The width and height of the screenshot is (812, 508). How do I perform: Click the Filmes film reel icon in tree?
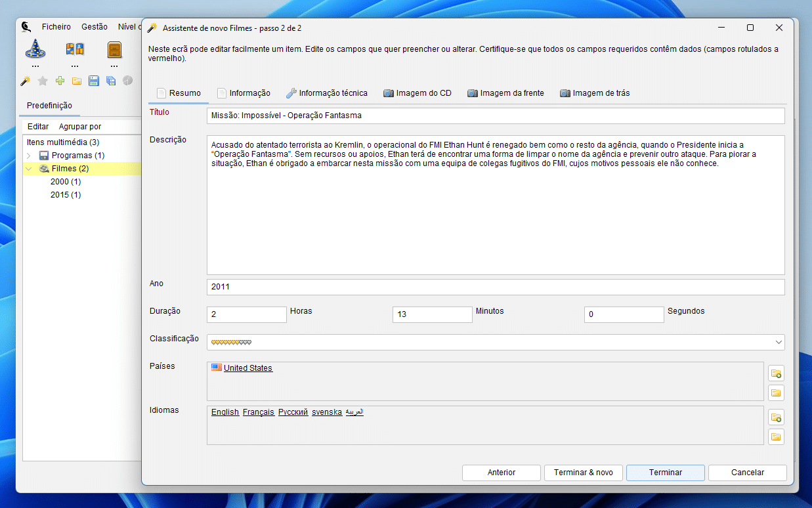44,169
